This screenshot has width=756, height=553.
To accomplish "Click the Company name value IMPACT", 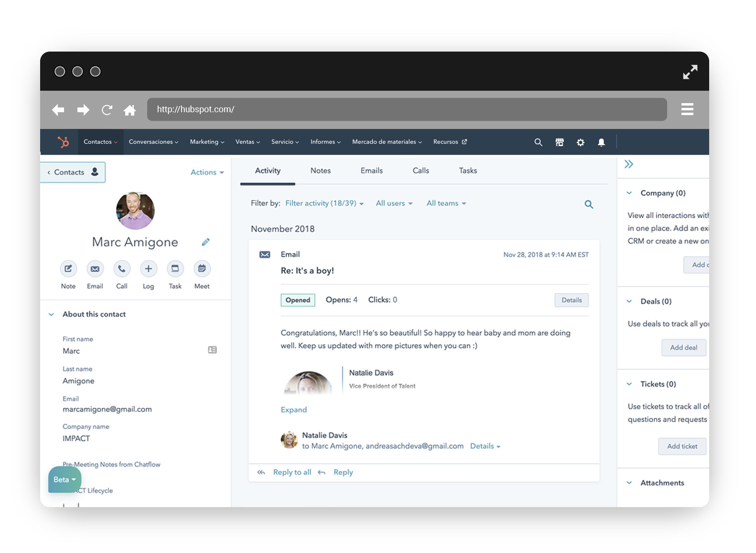I will coord(76,438).
